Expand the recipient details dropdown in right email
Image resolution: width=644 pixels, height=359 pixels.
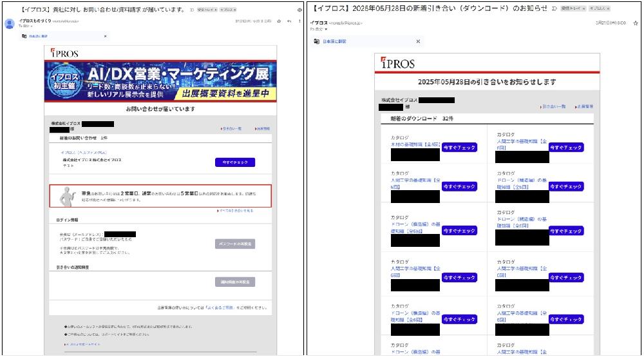(326, 29)
